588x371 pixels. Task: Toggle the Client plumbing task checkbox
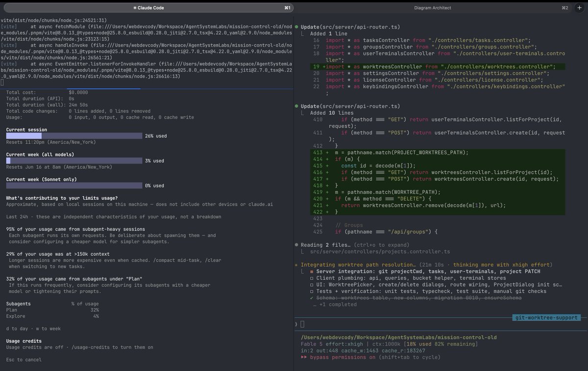pyautogui.click(x=312, y=278)
